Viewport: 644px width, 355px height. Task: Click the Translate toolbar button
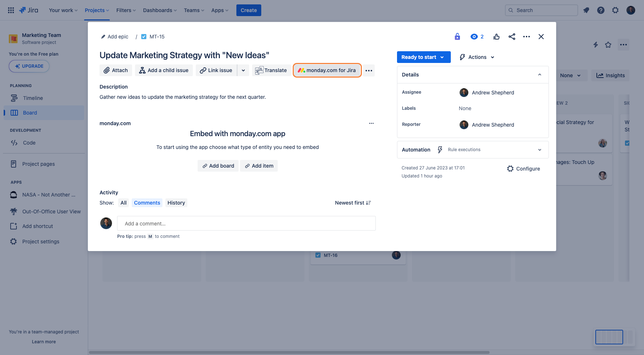[x=271, y=70]
